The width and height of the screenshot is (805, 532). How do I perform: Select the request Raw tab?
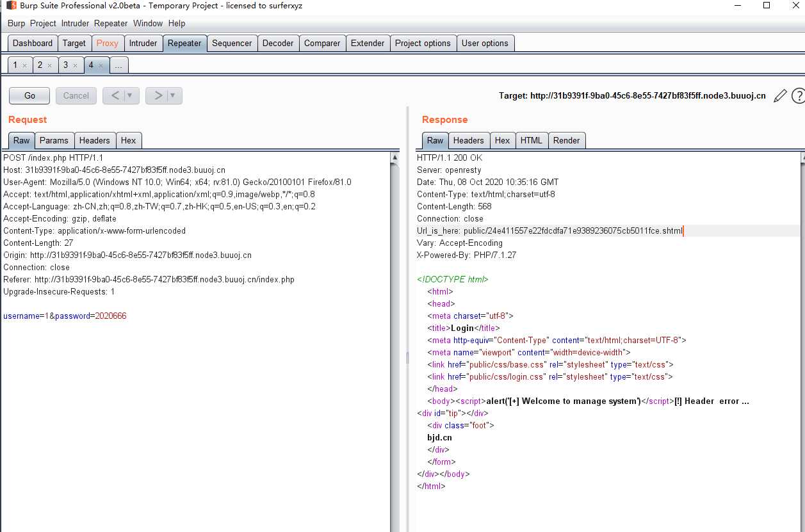[22, 140]
